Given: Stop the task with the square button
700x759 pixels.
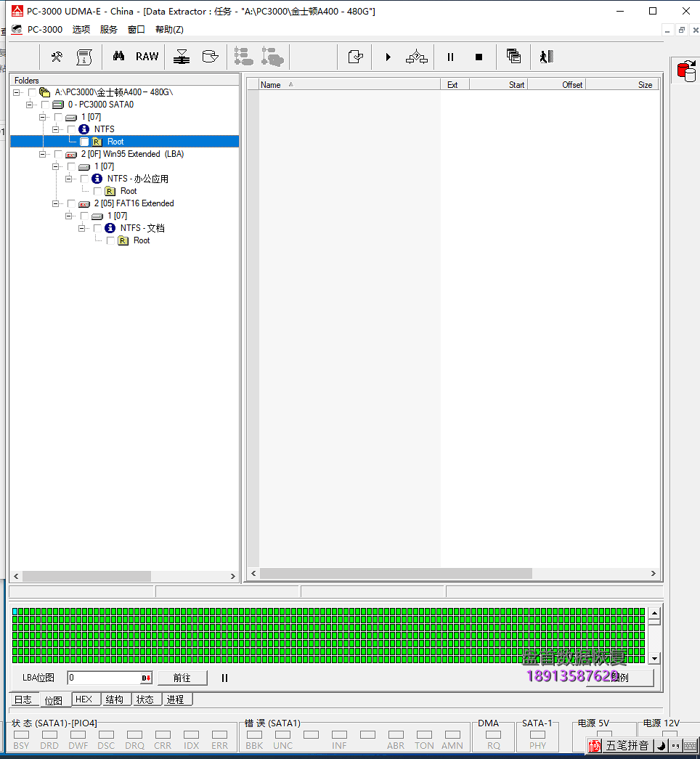Looking at the screenshot, I should 479,57.
